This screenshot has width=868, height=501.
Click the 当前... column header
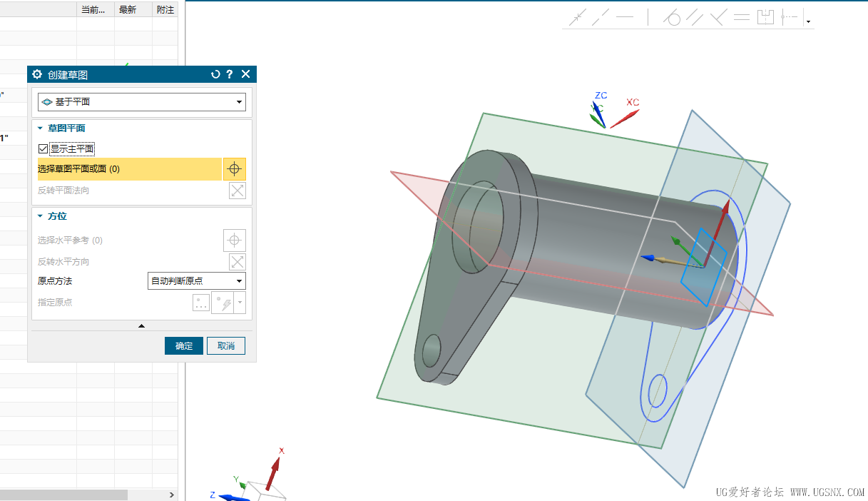pos(95,9)
